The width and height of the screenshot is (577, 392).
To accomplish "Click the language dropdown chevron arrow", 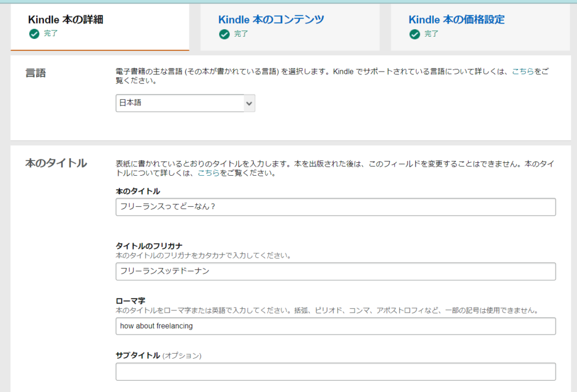I will [249, 103].
